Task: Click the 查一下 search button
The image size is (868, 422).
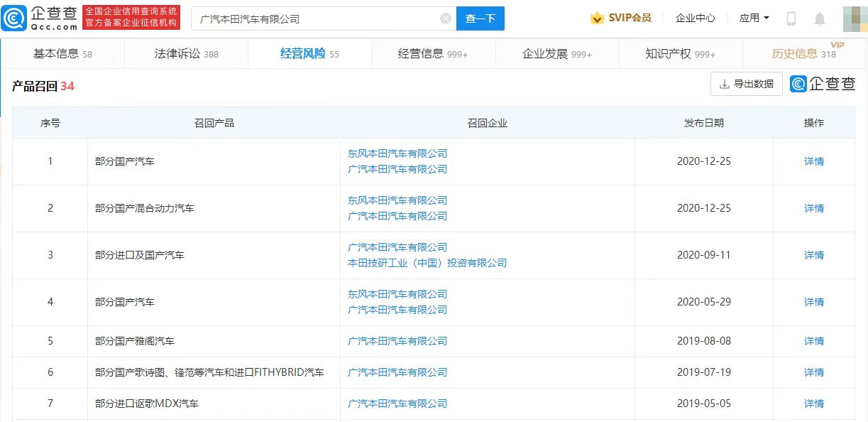Action: (480, 18)
